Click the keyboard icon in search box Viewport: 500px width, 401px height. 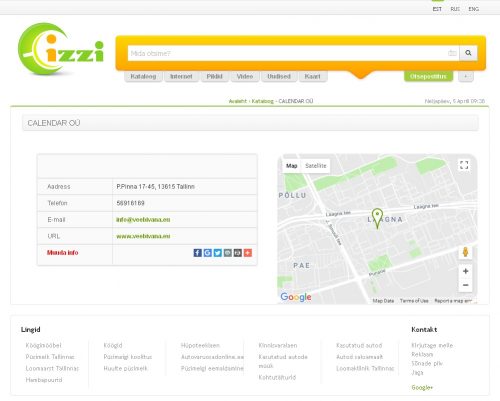click(x=452, y=53)
